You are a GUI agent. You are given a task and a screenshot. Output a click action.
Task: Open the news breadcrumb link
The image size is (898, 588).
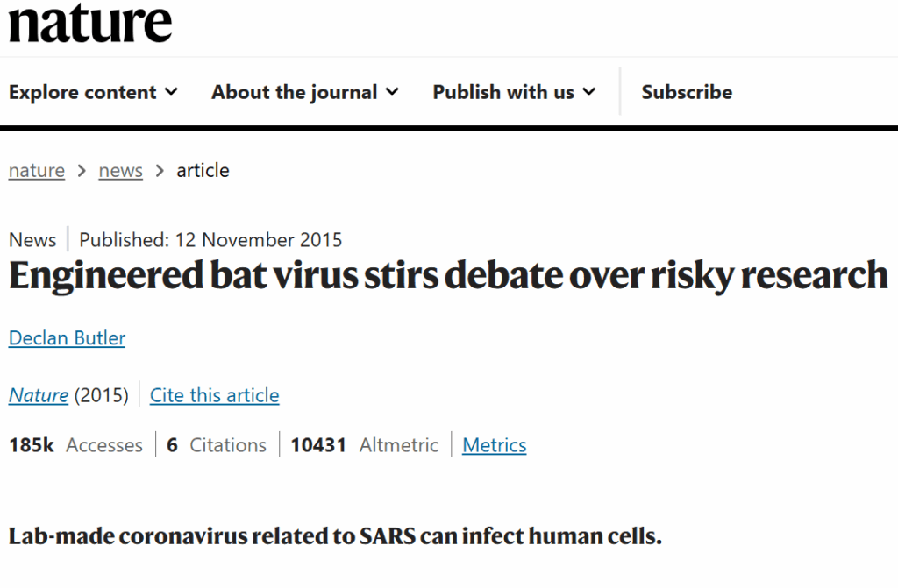coord(121,171)
